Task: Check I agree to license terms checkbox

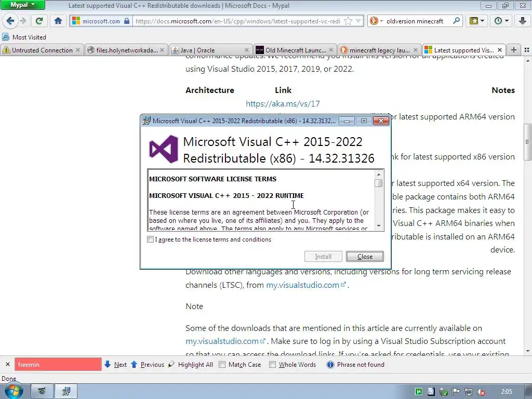Action: click(x=150, y=240)
